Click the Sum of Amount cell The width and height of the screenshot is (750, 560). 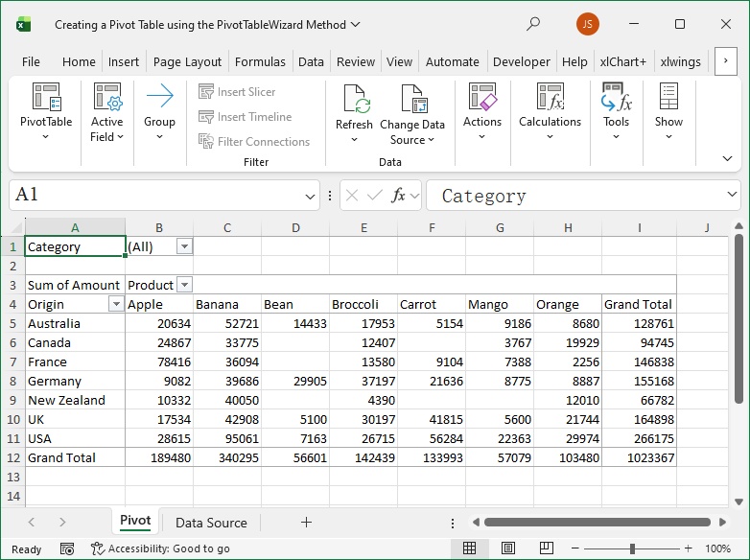tap(75, 285)
